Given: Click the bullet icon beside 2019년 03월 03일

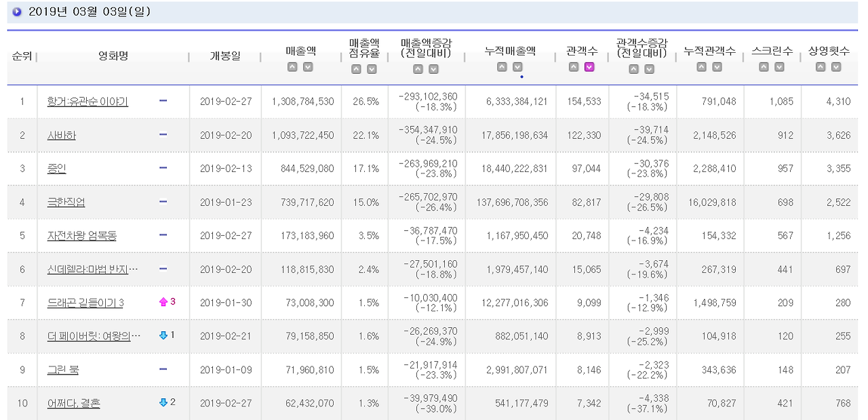Looking at the screenshot, I should click(17, 12).
